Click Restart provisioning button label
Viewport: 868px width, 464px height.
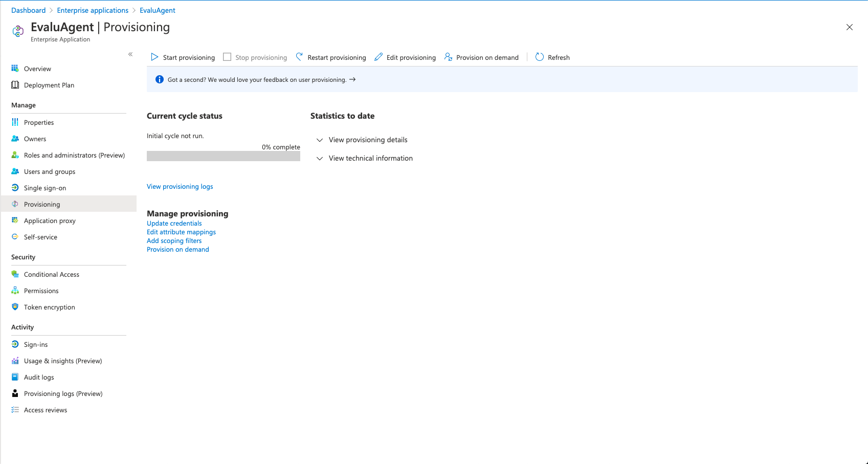tap(337, 57)
